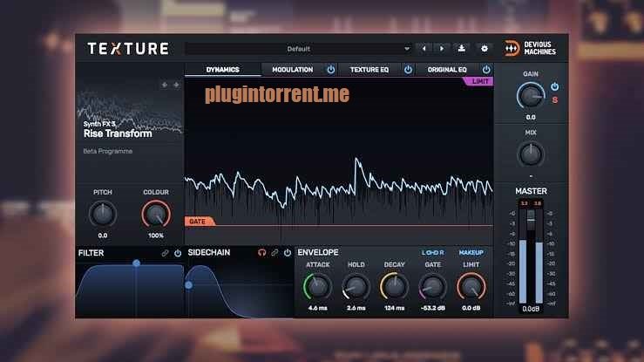This screenshot has height=362, width=644.
Task: Click the Envelope Limit knob
Action: pos(471,287)
